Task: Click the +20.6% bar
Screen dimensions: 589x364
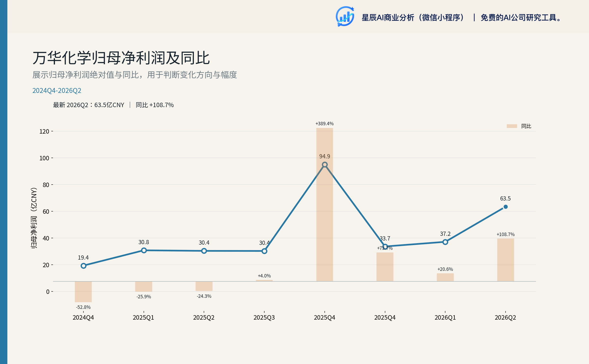Action: point(445,277)
